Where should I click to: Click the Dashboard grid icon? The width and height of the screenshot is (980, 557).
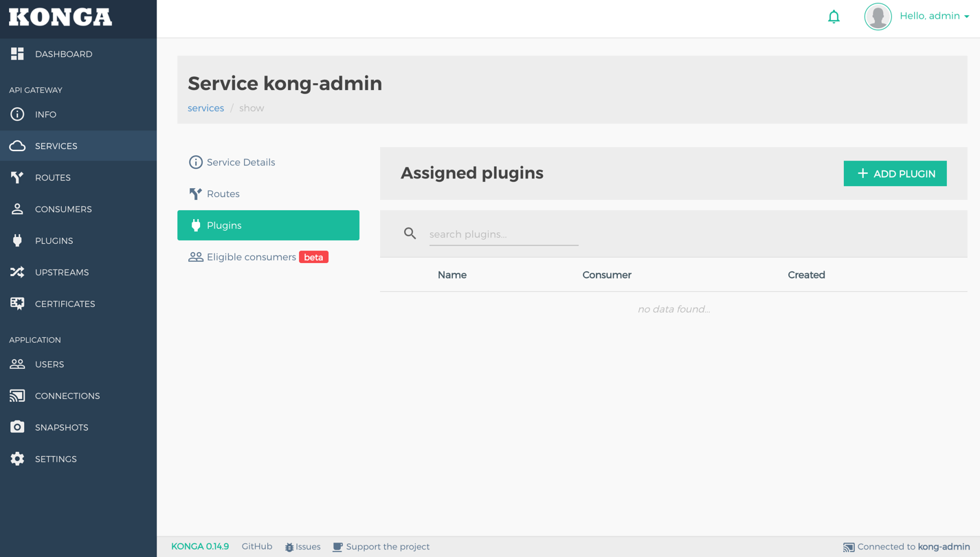[x=17, y=54]
